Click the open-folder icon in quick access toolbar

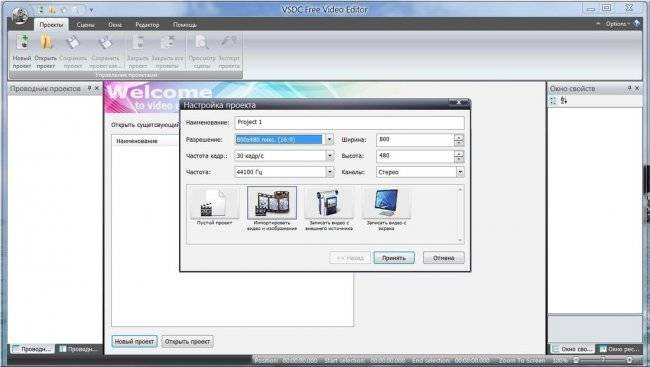tap(53, 10)
